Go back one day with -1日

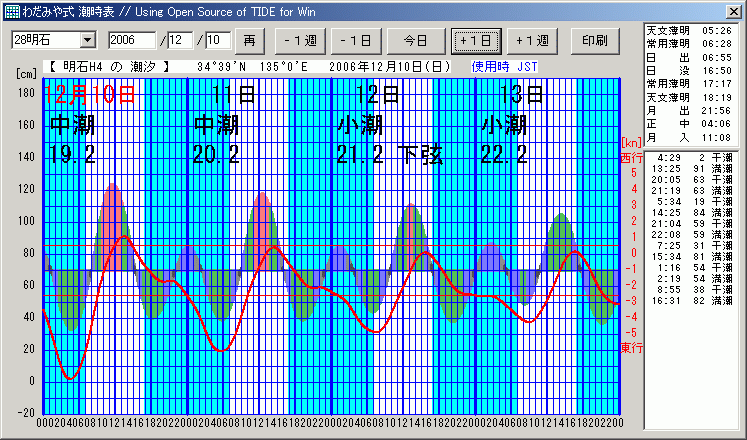359,40
